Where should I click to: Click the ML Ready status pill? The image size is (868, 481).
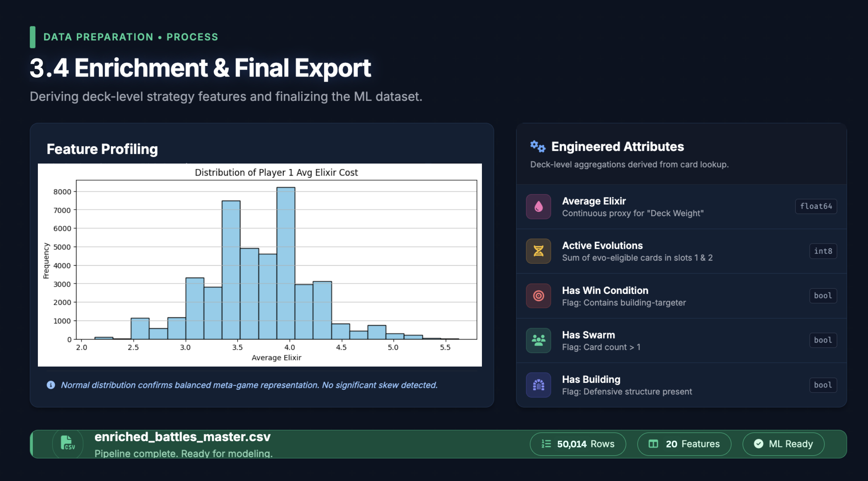pyautogui.click(x=783, y=444)
